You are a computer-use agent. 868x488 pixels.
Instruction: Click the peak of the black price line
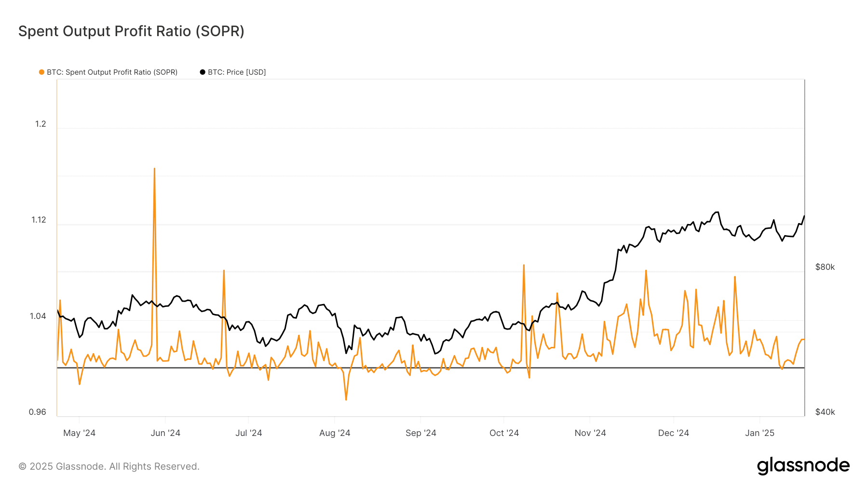point(716,212)
